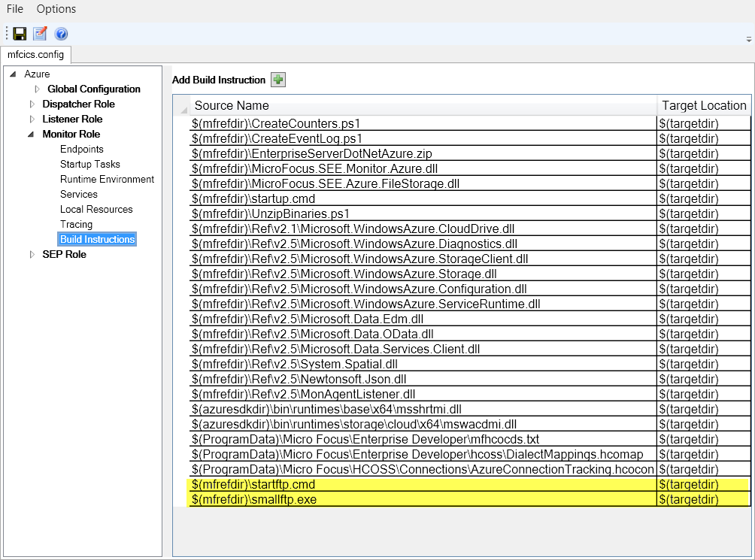Click the green plus Add Build Instruction icon
The image size is (755, 560).
click(278, 80)
